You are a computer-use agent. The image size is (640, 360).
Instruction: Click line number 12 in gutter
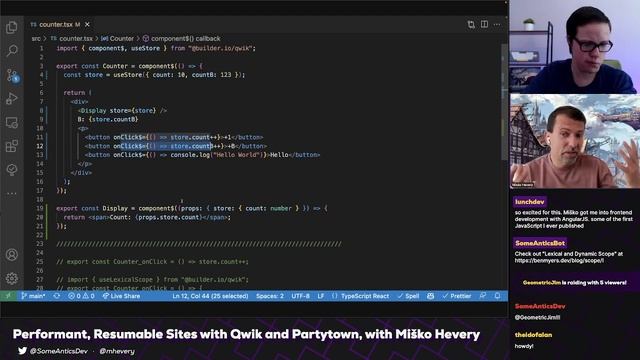click(40, 146)
